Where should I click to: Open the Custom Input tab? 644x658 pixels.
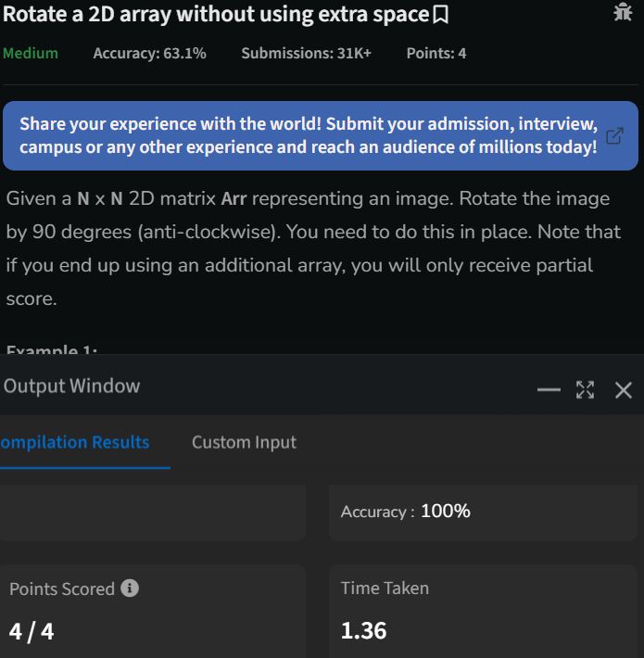coord(244,442)
